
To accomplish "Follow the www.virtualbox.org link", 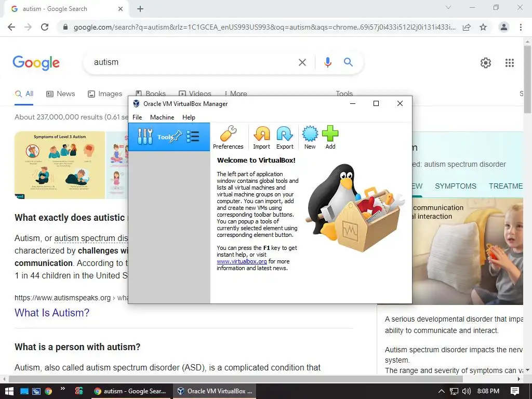I will pyautogui.click(x=242, y=261).
